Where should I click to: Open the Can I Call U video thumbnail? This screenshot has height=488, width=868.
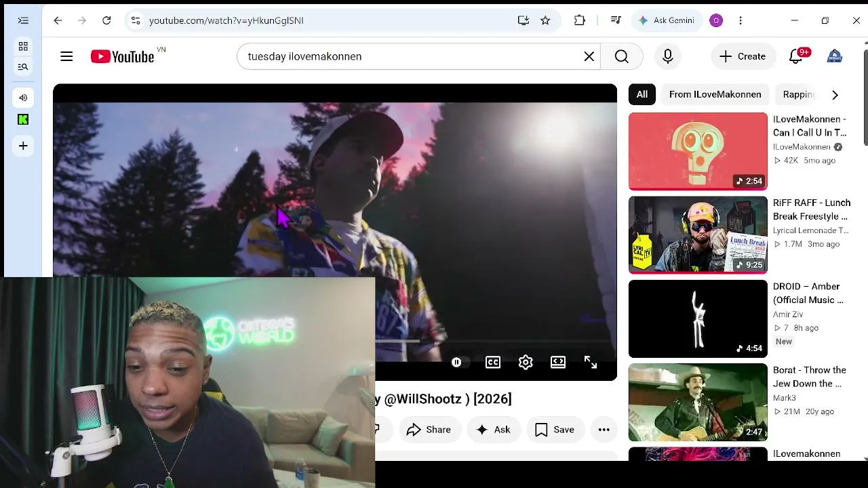point(698,151)
